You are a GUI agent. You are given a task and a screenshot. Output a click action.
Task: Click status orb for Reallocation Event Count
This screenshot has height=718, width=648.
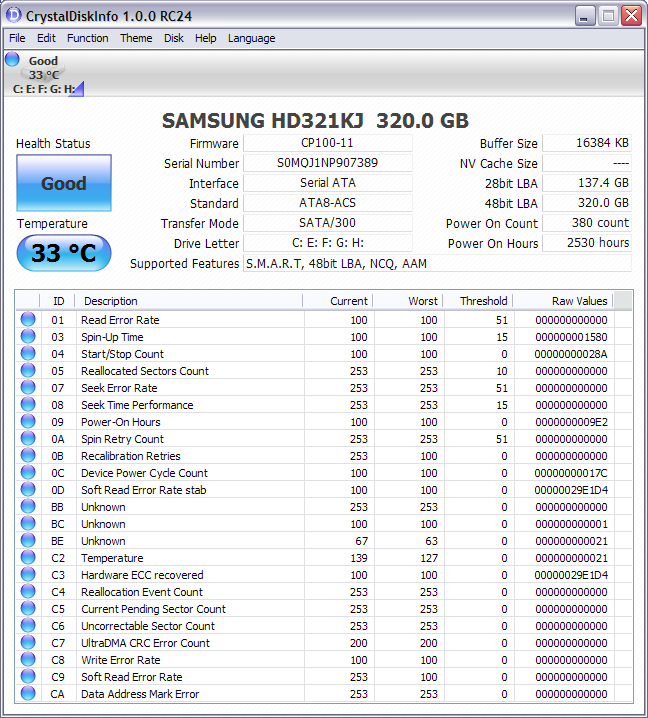pos(28,591)
